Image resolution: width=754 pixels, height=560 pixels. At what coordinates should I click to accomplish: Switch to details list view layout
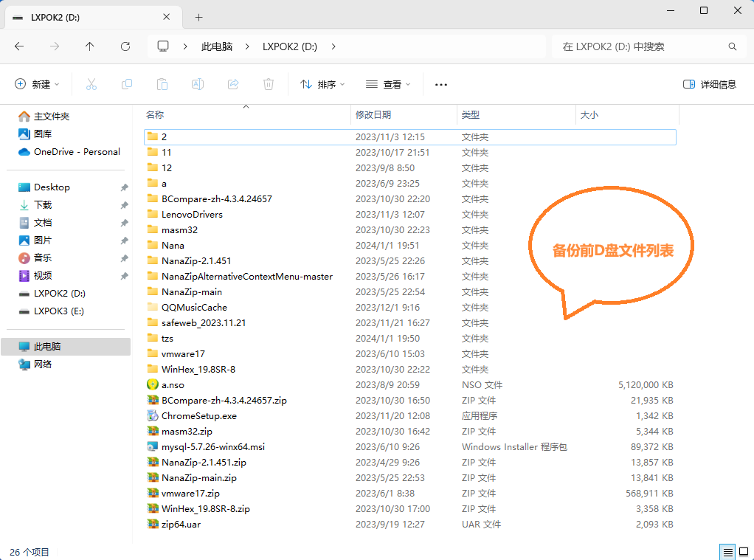727,552
